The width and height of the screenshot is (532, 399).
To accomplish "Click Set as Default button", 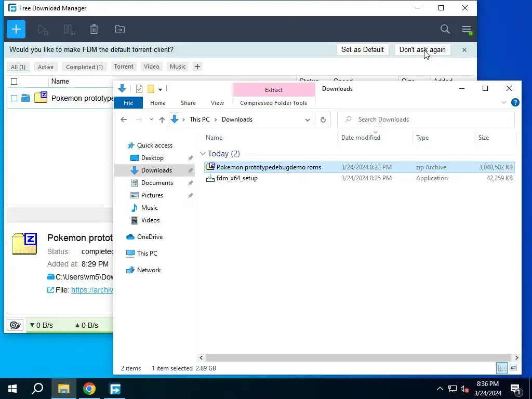I will tap(362, 49).
